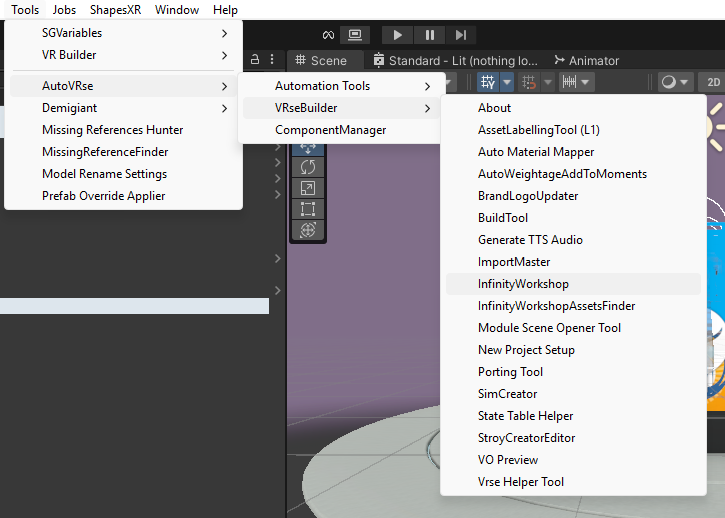Expand the SGVariables submenu

123,33
